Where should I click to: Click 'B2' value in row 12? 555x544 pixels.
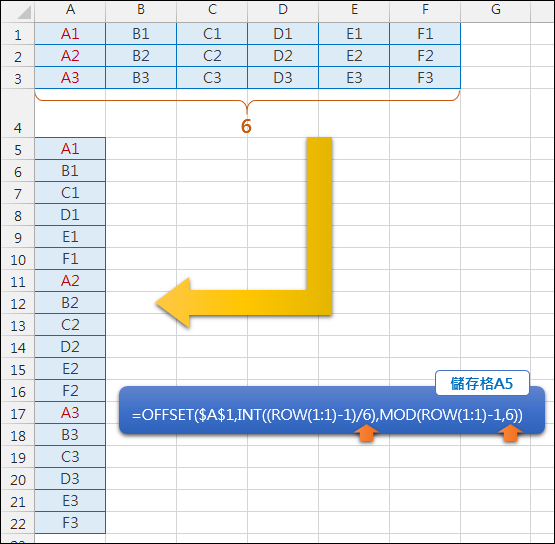pyautogui.click(x=70, y=303)
